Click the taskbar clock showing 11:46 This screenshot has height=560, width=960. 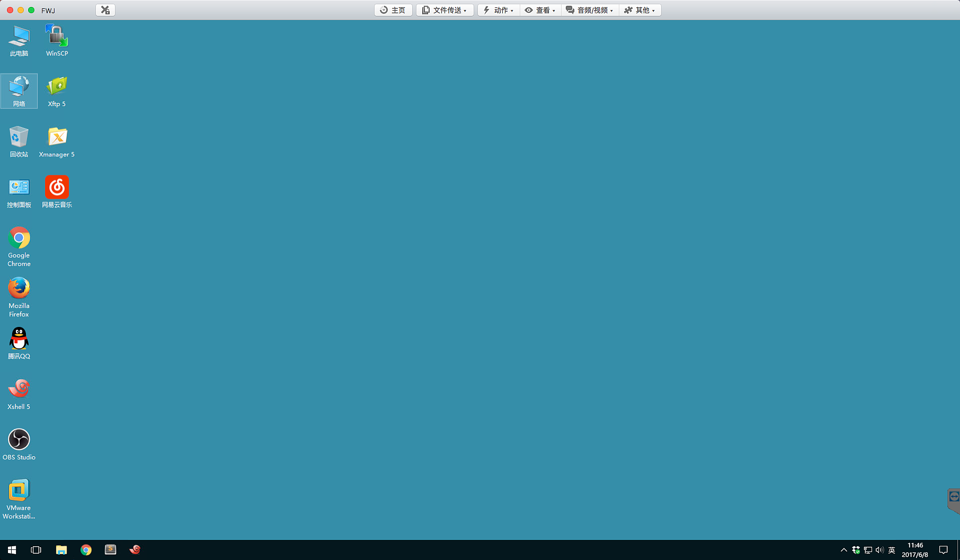click(x=915, y=550)
